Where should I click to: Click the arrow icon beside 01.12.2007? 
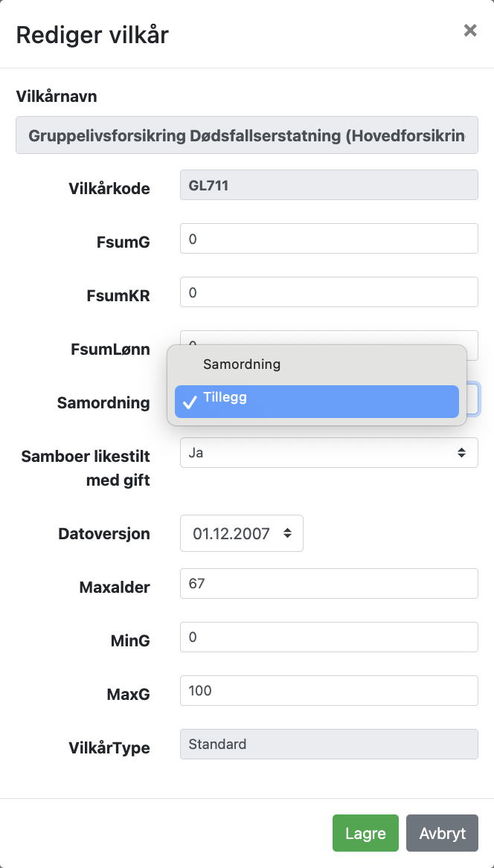[x=287, y=533]
